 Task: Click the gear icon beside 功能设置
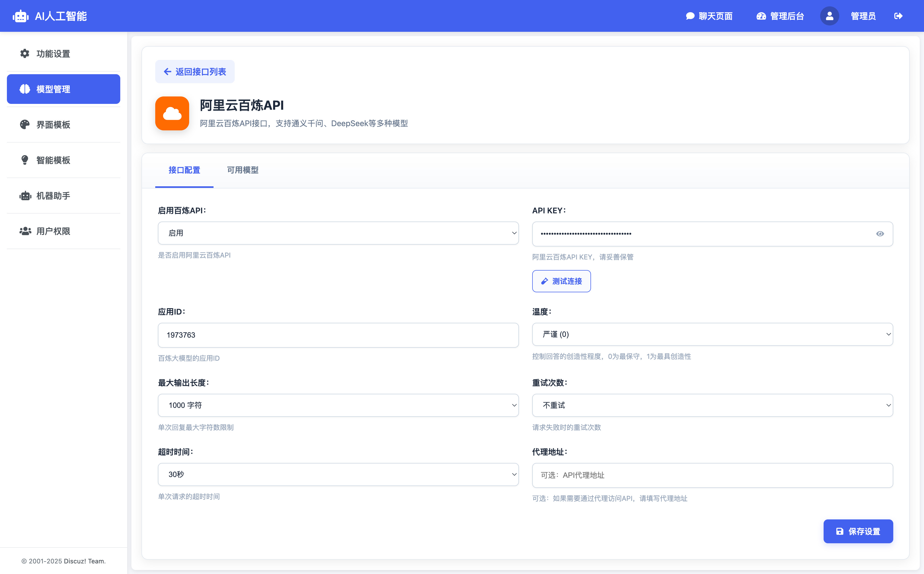pos(25,54)
